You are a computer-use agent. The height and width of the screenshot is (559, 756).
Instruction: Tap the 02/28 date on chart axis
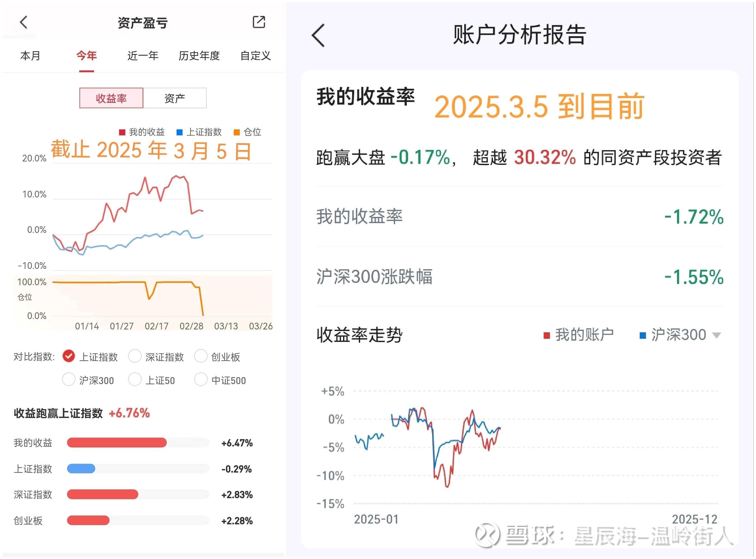[191, 326]
